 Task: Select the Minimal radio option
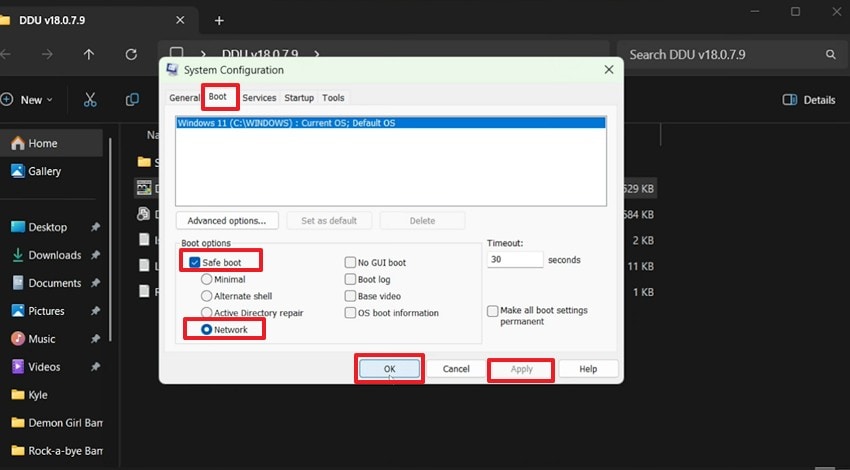207,279
